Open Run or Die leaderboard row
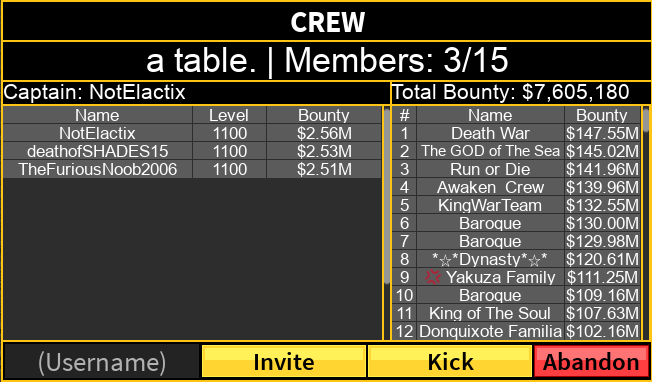This screenshot has height=382, width=652. click(516, 169)
